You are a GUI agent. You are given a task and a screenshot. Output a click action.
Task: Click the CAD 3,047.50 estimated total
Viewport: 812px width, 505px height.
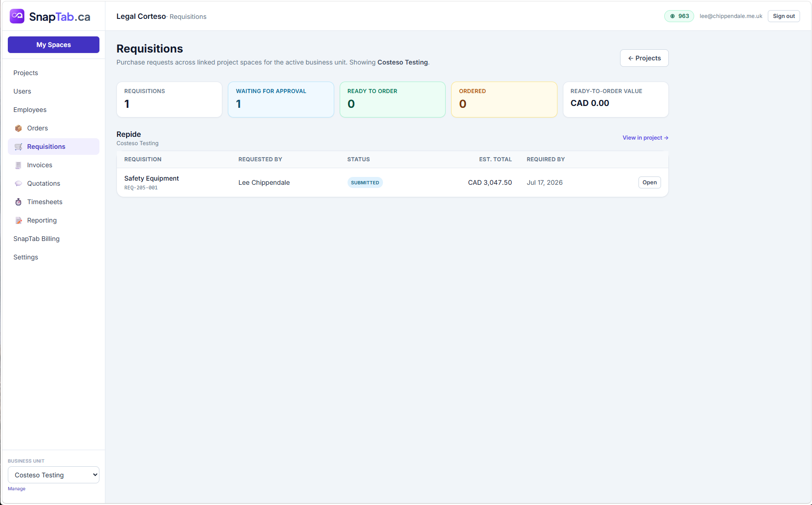490,182
